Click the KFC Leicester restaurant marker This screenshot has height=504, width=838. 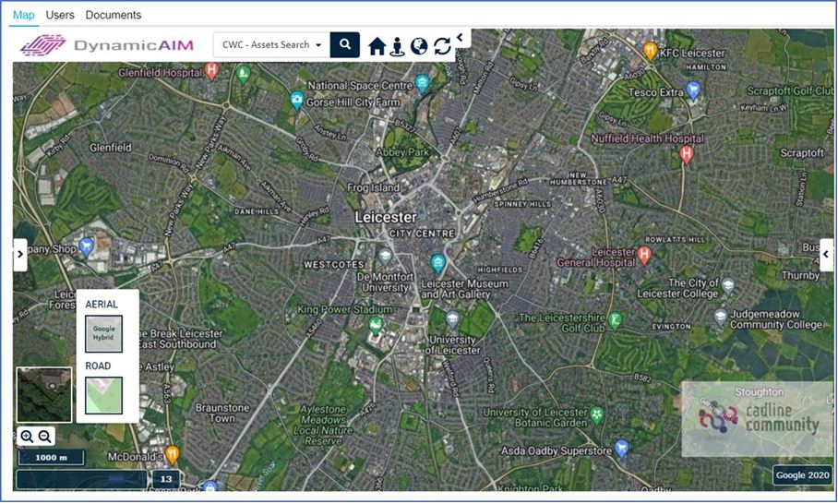pyautogui.click(x=650, y=52)
